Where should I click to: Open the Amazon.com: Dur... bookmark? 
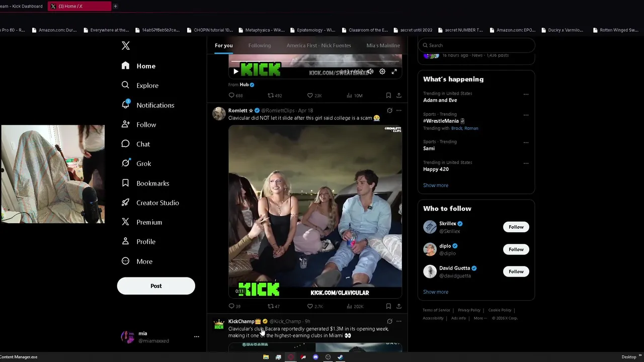coord(54,30)
